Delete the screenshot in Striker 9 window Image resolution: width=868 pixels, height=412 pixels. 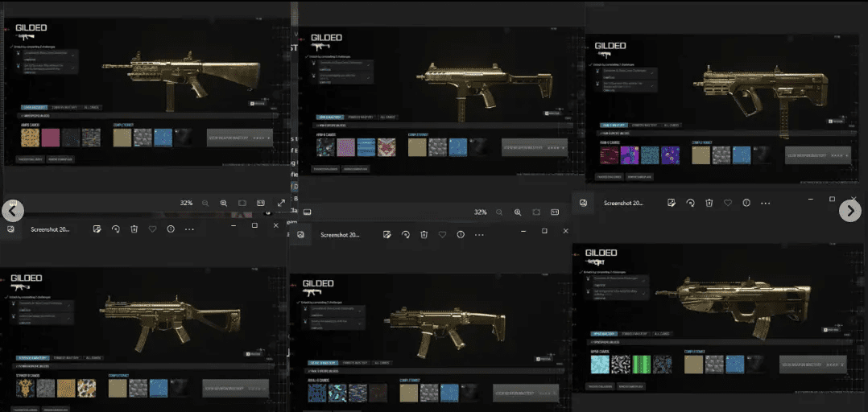134,229
